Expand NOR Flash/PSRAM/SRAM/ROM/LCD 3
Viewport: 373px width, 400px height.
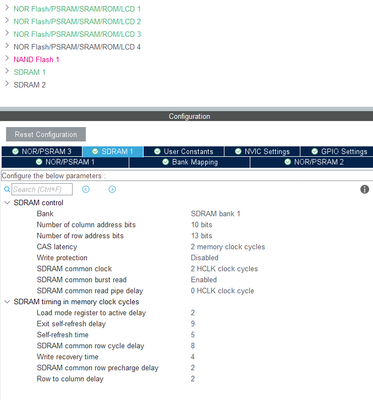[7, 33]
